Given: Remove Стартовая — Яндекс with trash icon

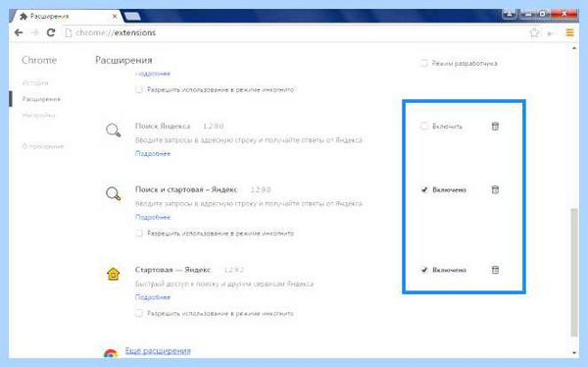Looking at the screenshot, I should pos(495,270).
